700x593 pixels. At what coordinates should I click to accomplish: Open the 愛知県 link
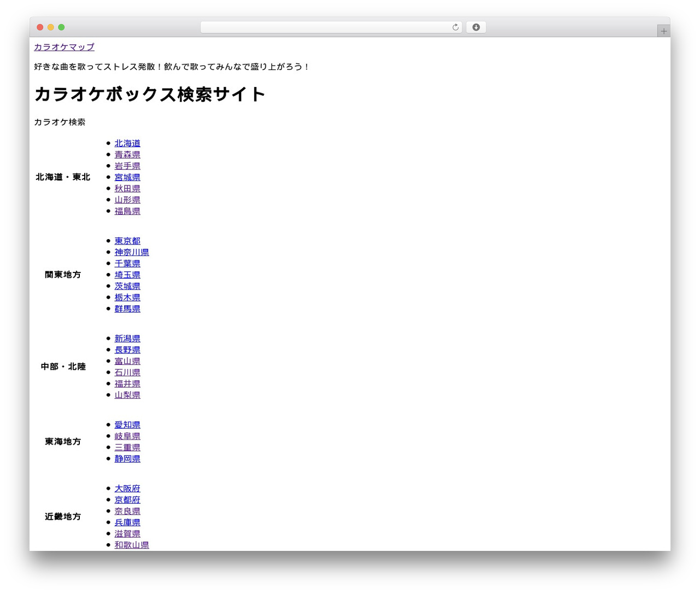point(127,425)
